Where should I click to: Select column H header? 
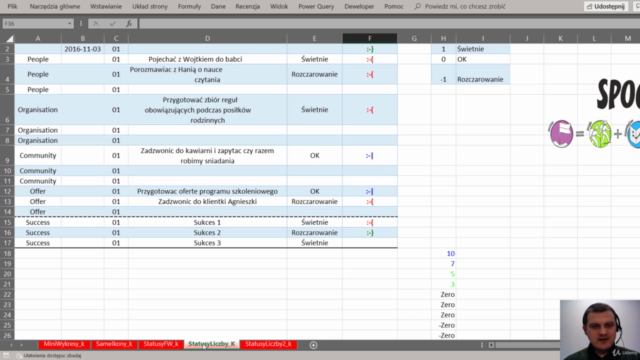pos(443,38)
